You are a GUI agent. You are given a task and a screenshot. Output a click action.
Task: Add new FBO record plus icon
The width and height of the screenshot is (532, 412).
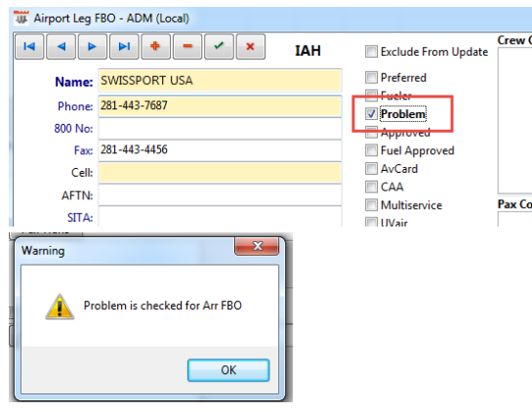pyautogui.click(x=155, y=47)
